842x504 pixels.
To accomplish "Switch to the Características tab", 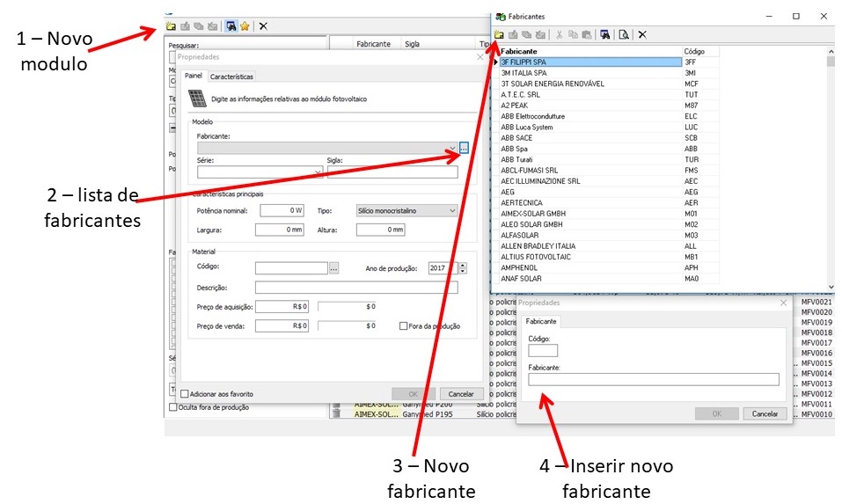I will coord(231,77).
